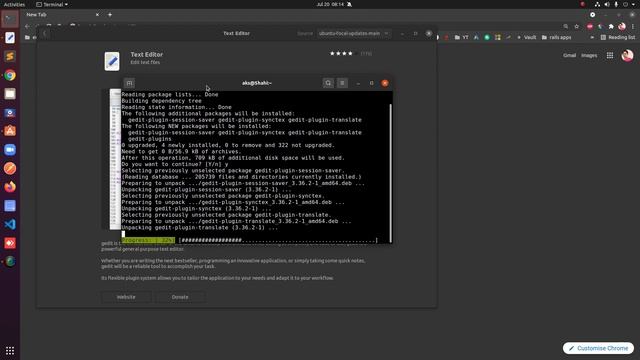Click the Chrome toolbar profile avatar
Viewport: 640px width, 360px height.
pyautogui.click(x=622, y=26)
